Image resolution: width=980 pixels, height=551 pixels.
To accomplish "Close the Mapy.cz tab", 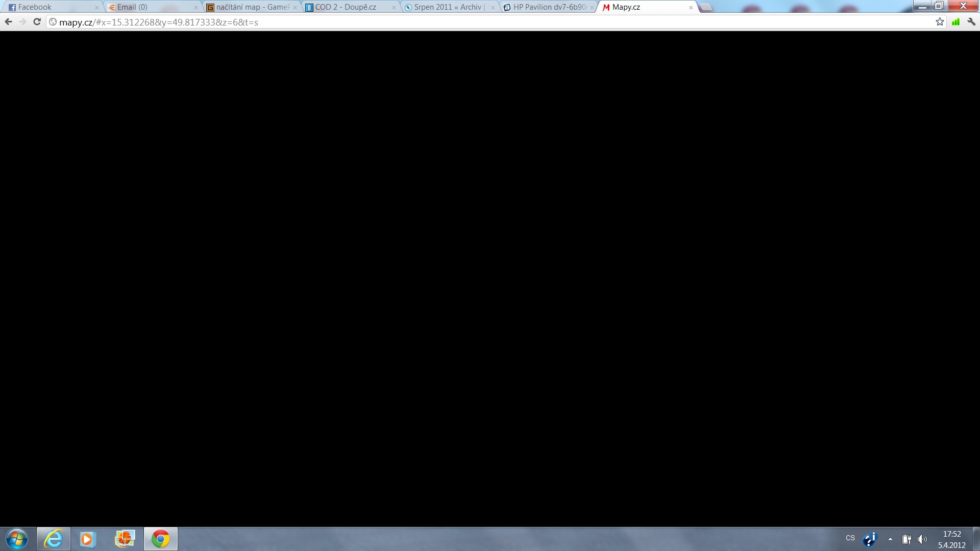I will tap(691, 8).
